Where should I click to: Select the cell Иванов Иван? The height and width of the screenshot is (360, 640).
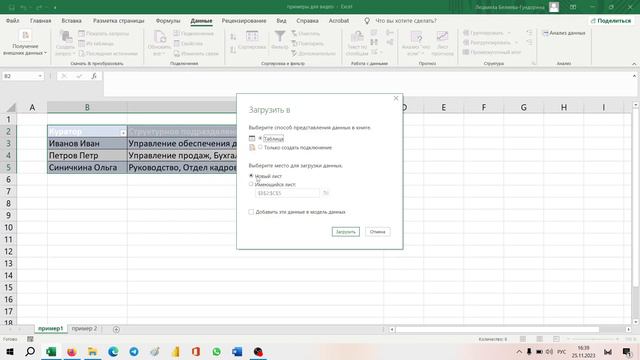point(87,143)
